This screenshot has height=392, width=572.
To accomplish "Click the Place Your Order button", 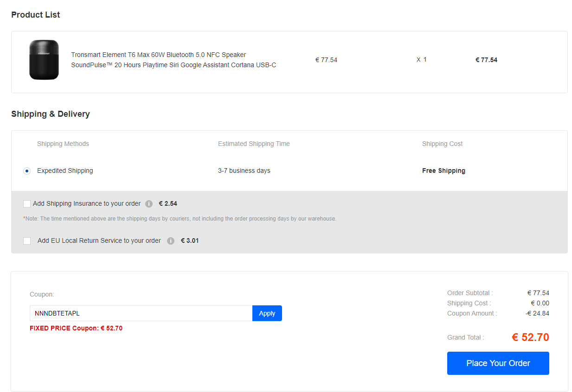I will 498,363.
